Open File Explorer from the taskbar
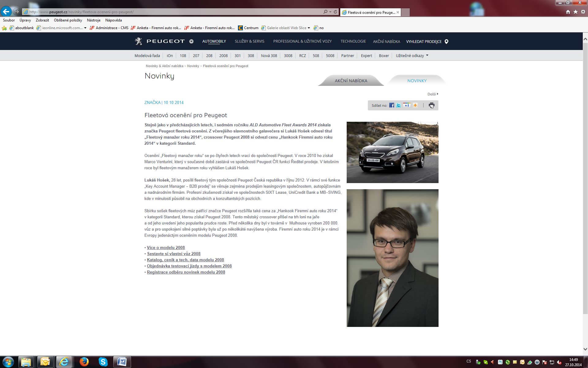The image size is (588, 368). pyautogui.click(x=26, y=362)
